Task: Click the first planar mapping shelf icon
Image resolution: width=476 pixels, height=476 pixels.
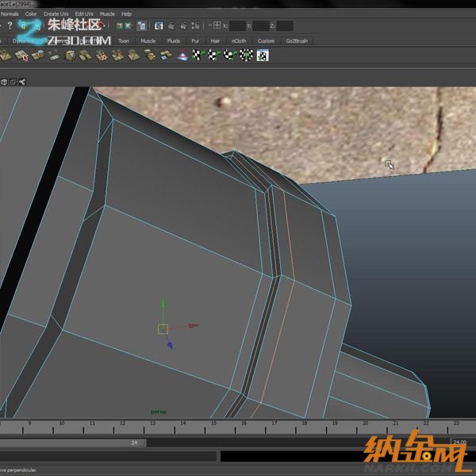Action: coord(6,55)
